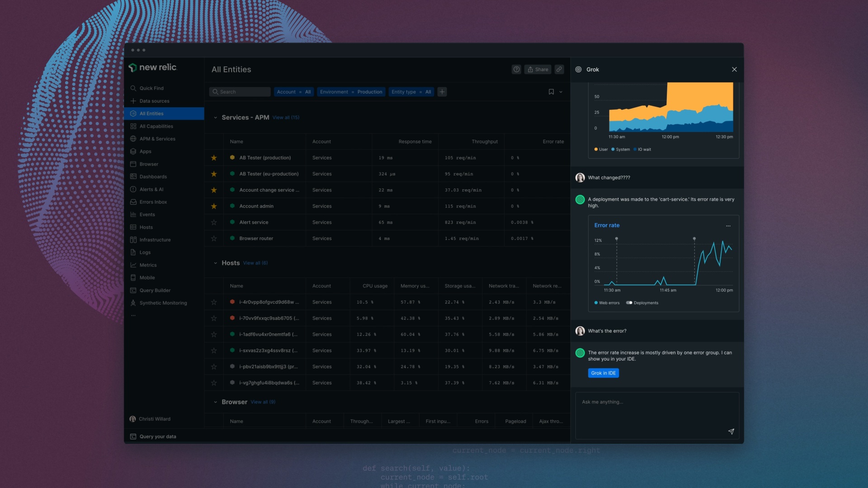Open Quick Find search

pos(151,88)
